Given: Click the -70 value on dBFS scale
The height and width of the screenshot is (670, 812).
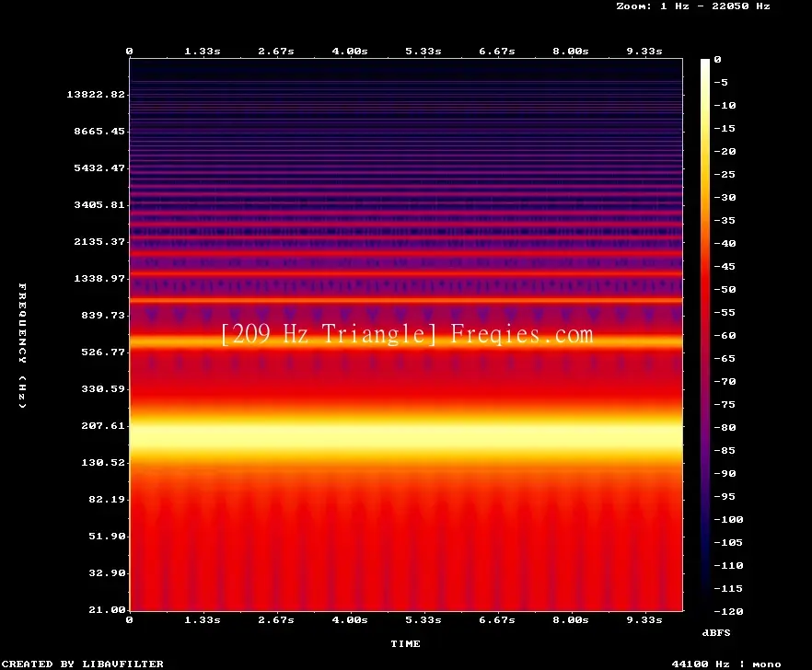Looking at the screenshot, I should (x=725, y=381).
